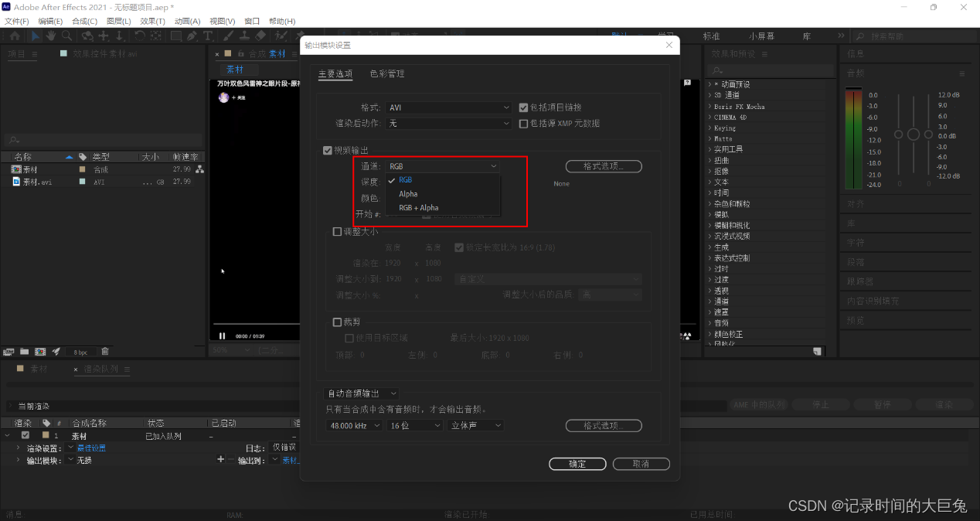Enable the 裁剪 checkbox
Viewport: 980px width, 521px height.
click(x=336, y=322)
